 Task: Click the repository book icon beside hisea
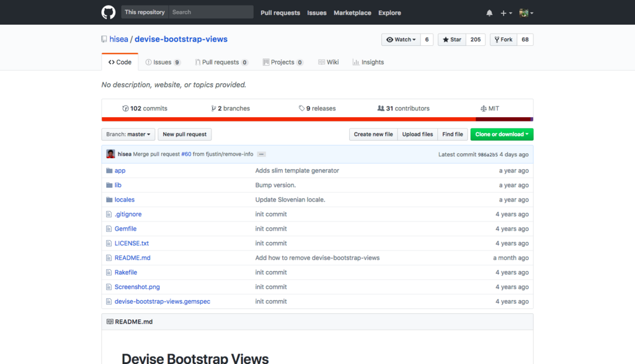click(x=104, y=39)
